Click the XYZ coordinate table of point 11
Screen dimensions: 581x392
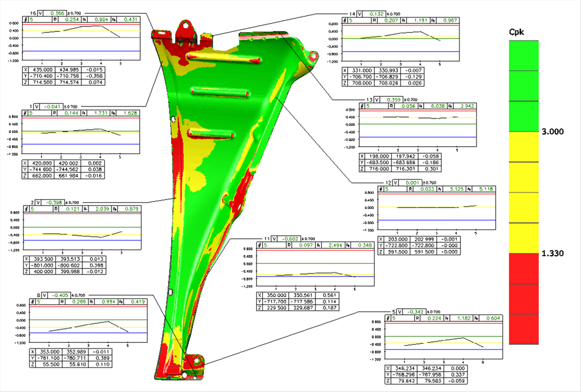pos(297,302)
